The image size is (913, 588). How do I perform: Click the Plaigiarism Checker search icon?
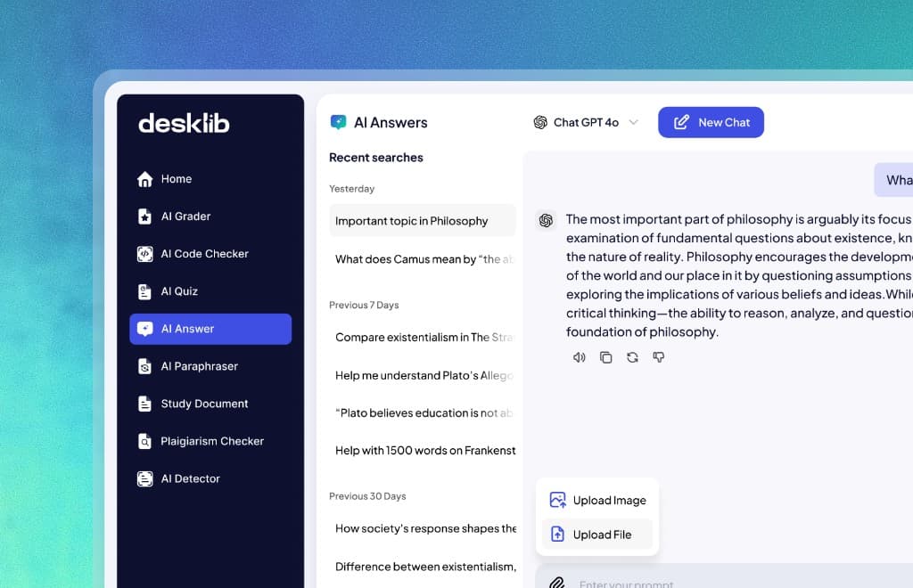tap(145, 441)
